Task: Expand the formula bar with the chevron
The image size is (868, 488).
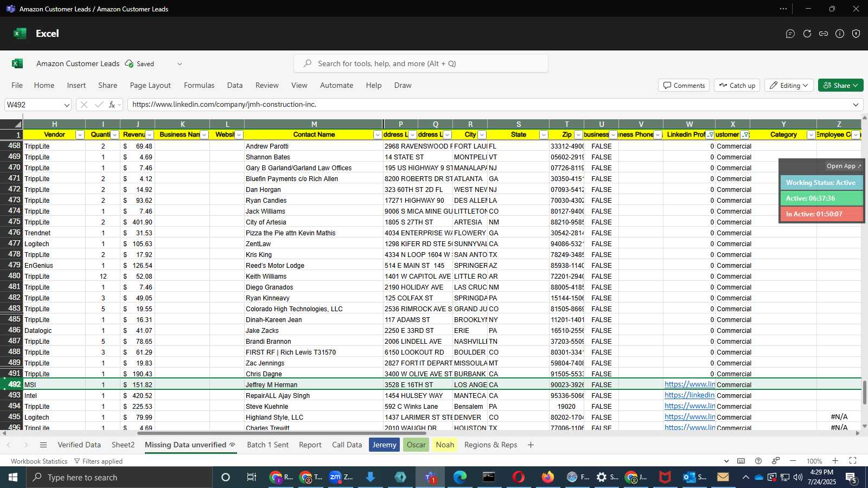Action: pyautogui.click(x=856, y=105)
